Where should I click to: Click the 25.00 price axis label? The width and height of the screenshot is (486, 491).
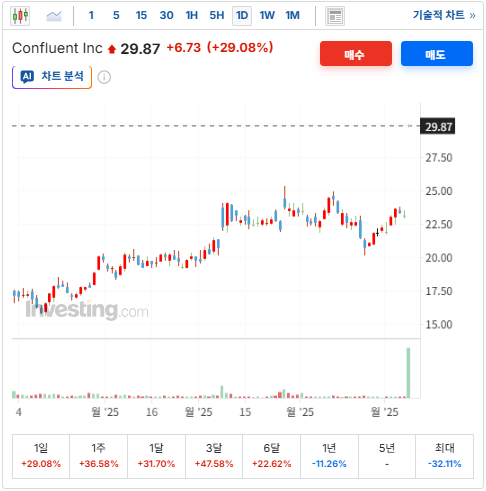tap(439, 191)
